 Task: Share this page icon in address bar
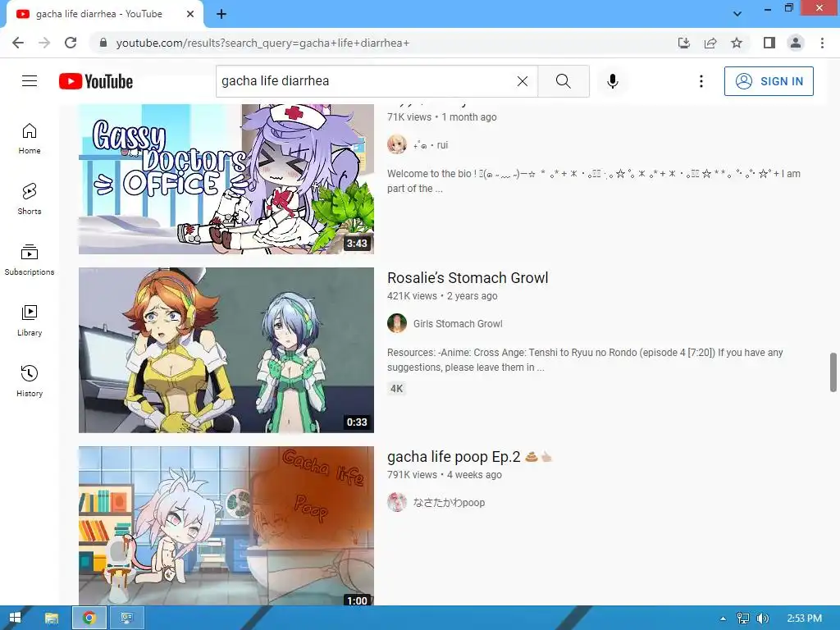pos(710,43)
